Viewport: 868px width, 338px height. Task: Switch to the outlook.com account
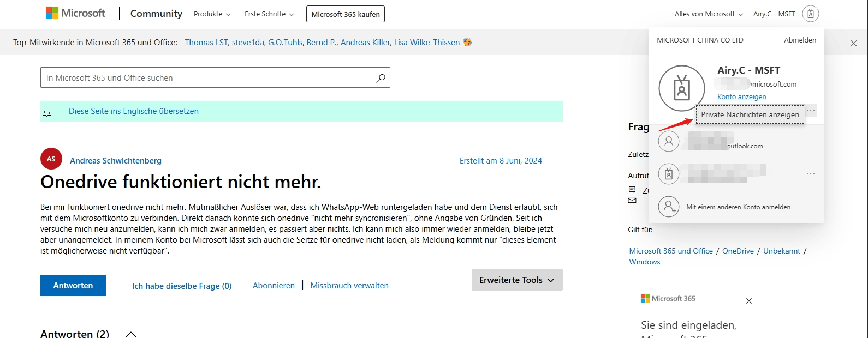[736, 142]
